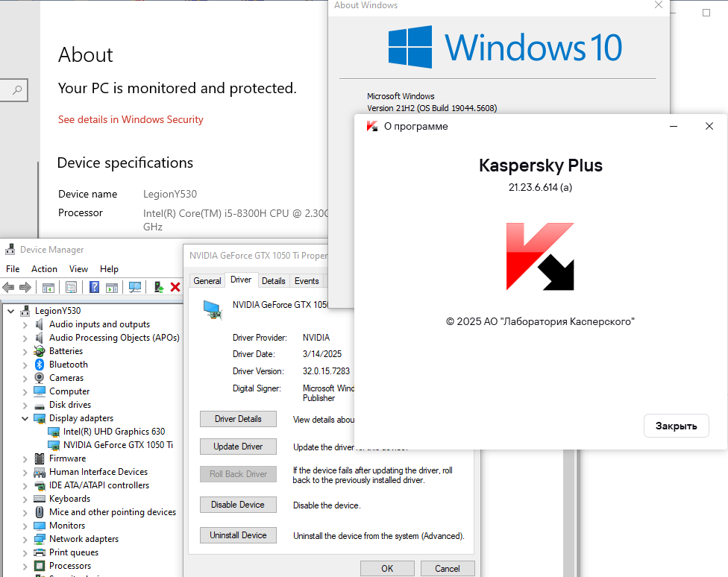Click the Disk drives category icon
The width and height of the screenshot is (728, 577).
pos(40,406)
